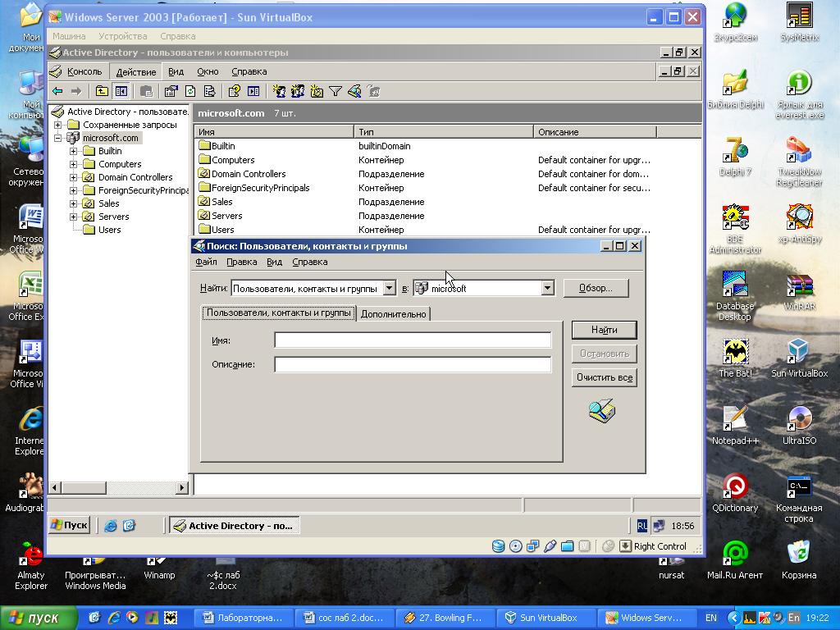Open the search location dropdown showing microsoft
This screenshot has width=840, height=630.
[547, 288]
